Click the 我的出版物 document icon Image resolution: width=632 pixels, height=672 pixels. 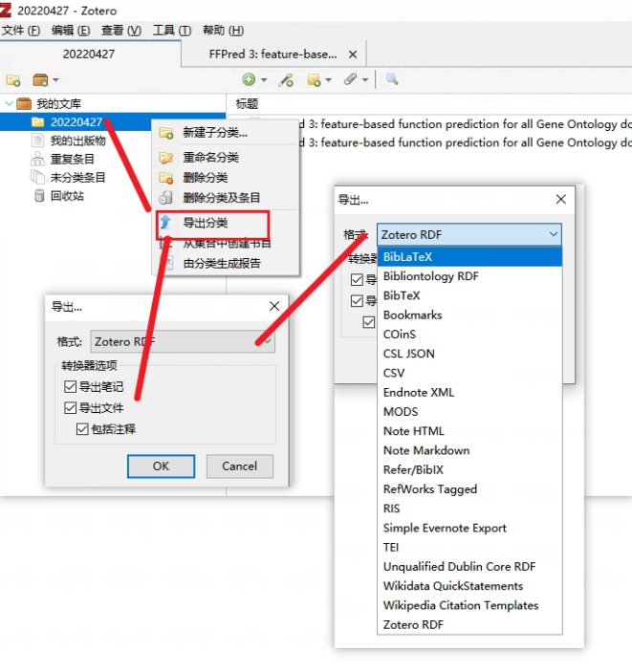coord(37,141)
